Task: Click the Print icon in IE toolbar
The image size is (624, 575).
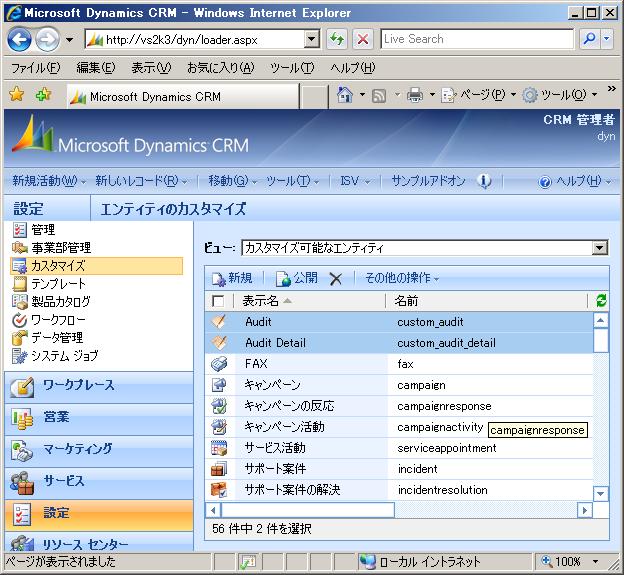Action: 415,96
